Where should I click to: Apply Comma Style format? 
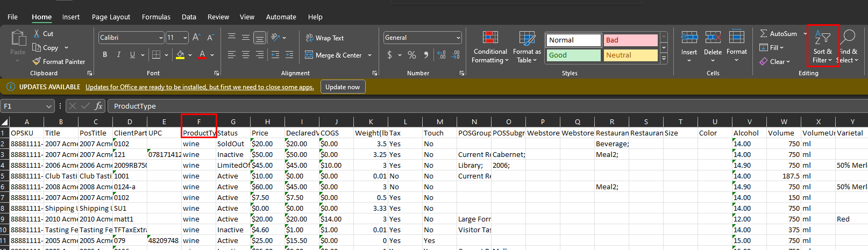pyautogui.click(x=426, y=55)
